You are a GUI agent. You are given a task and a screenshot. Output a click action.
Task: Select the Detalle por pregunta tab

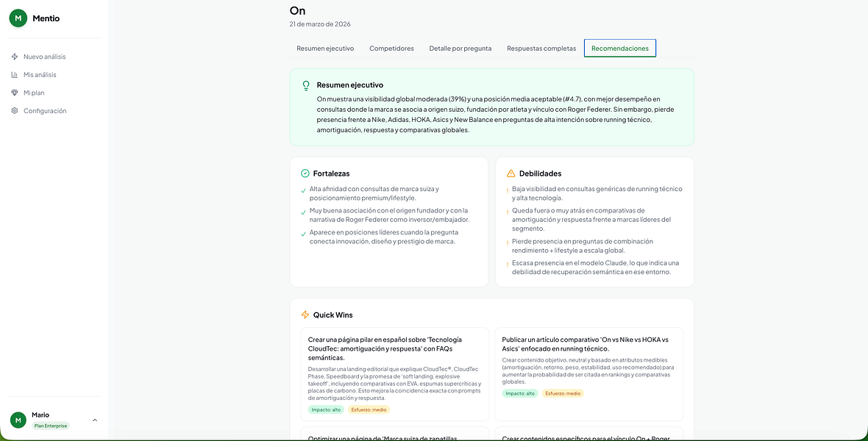pyautogui.click(x=460, y=48)
